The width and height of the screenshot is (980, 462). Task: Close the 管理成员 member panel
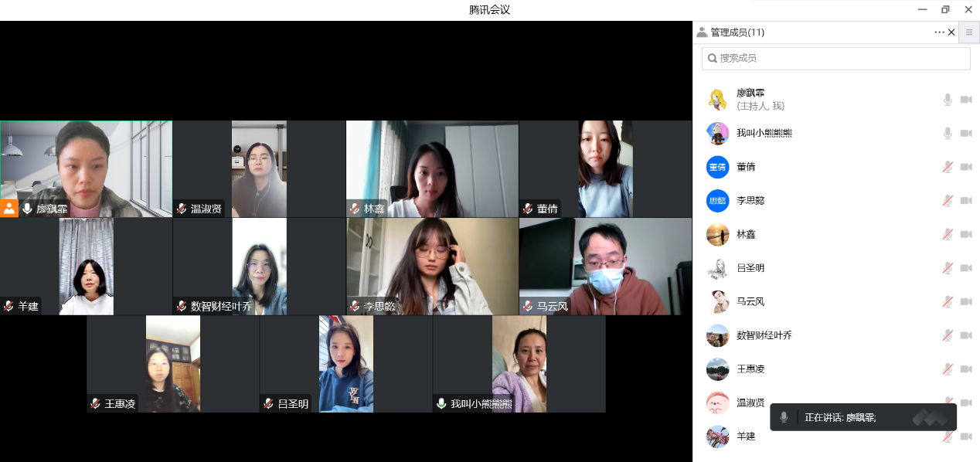[951, 32]
